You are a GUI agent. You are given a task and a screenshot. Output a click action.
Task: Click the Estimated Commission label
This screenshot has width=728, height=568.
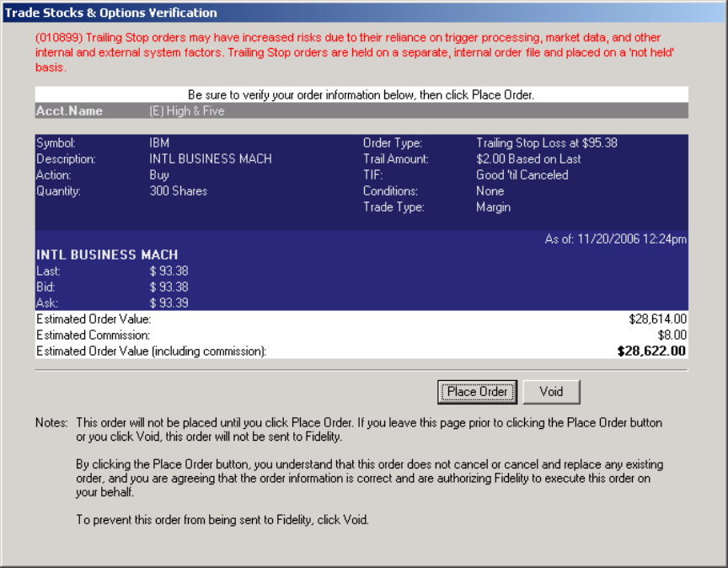(93, 335)
